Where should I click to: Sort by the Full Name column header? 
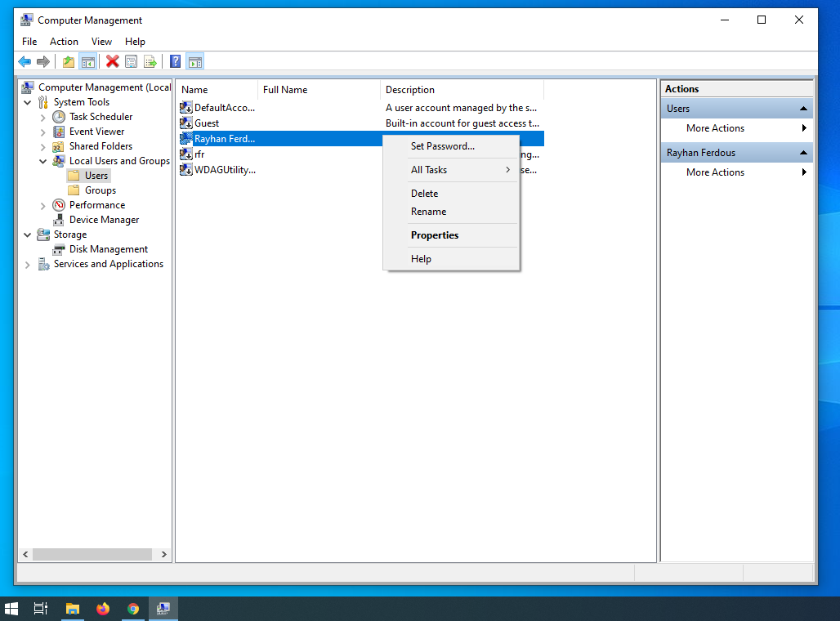[x=319, y=90]
